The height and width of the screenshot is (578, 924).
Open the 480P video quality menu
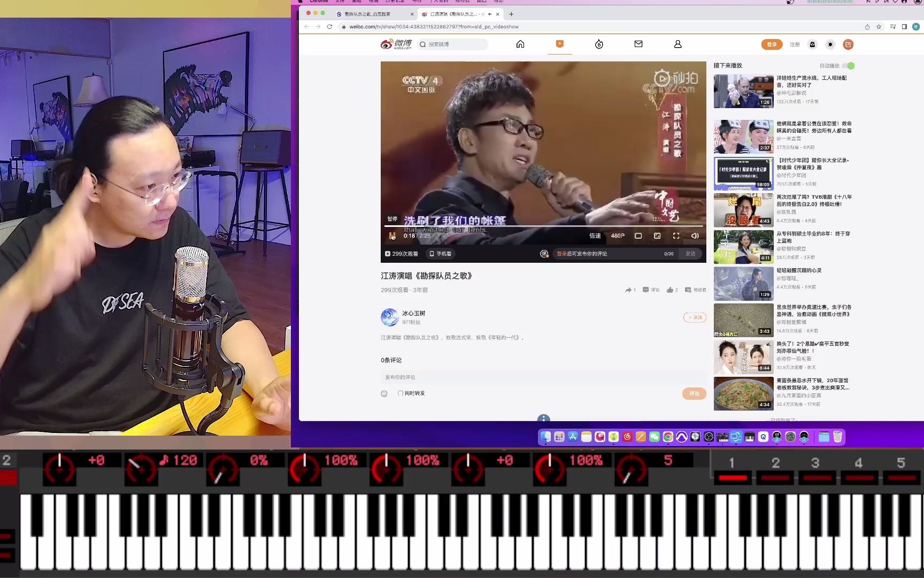[618, 235]
